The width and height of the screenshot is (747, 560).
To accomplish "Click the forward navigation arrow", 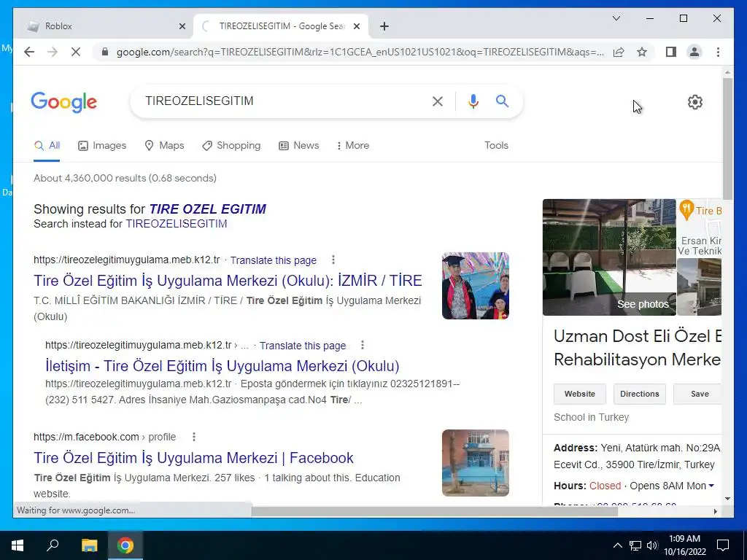I will click(53, 52).
